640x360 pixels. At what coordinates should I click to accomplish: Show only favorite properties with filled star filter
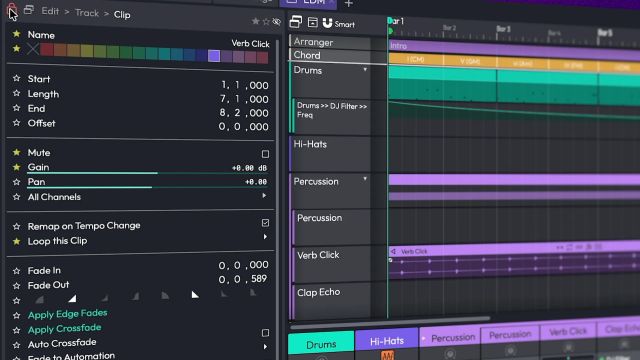coord(256,21)
